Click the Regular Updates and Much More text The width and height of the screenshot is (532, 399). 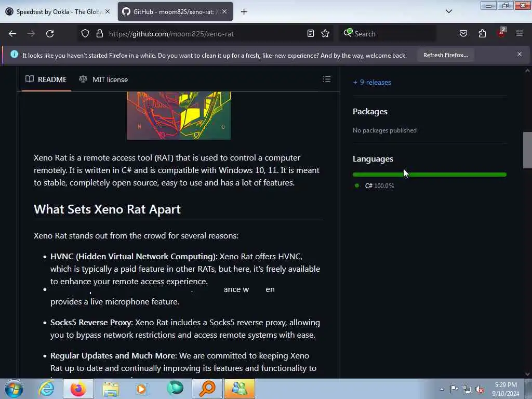113,355
